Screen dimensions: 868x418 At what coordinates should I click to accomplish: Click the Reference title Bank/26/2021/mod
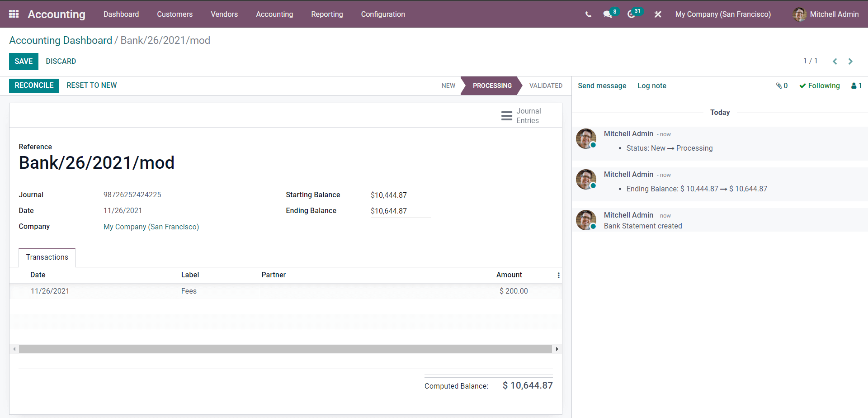click(97, 163)
